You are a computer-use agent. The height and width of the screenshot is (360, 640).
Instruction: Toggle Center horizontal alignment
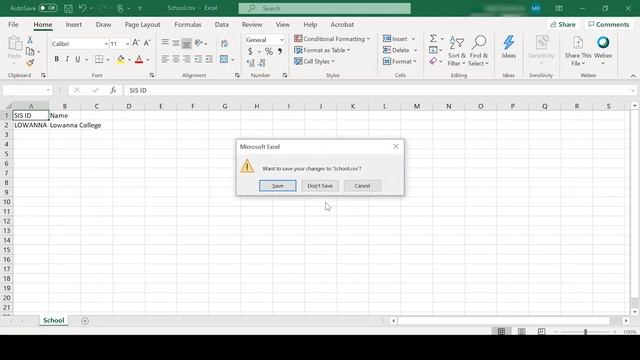(176, 59)
